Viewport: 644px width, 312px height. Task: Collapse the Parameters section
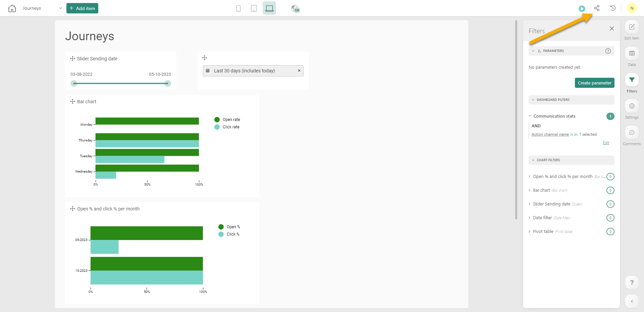click(x=533, y=51)
